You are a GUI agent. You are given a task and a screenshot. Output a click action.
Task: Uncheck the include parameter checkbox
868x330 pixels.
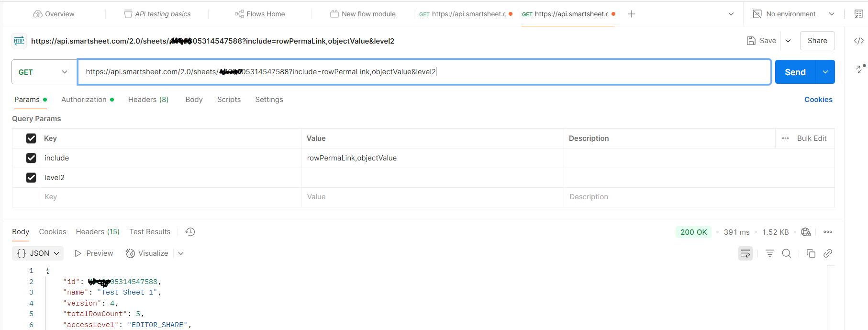click(x=31, y=158)
